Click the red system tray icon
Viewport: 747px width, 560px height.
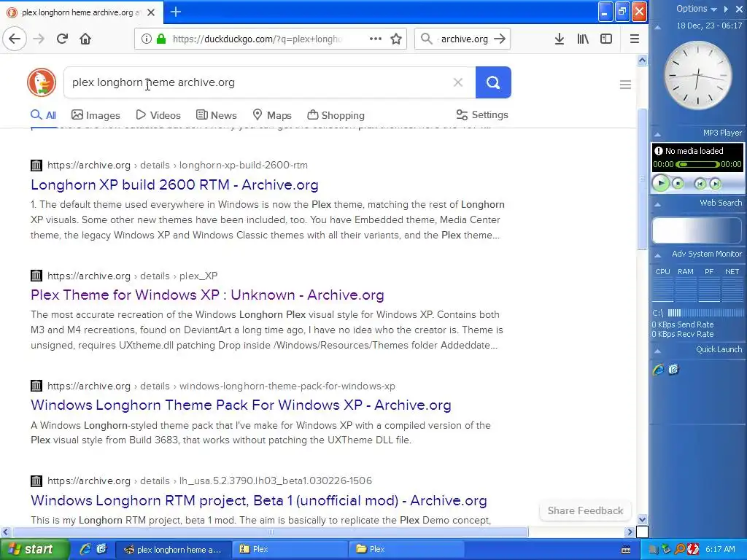coord(693,550)
